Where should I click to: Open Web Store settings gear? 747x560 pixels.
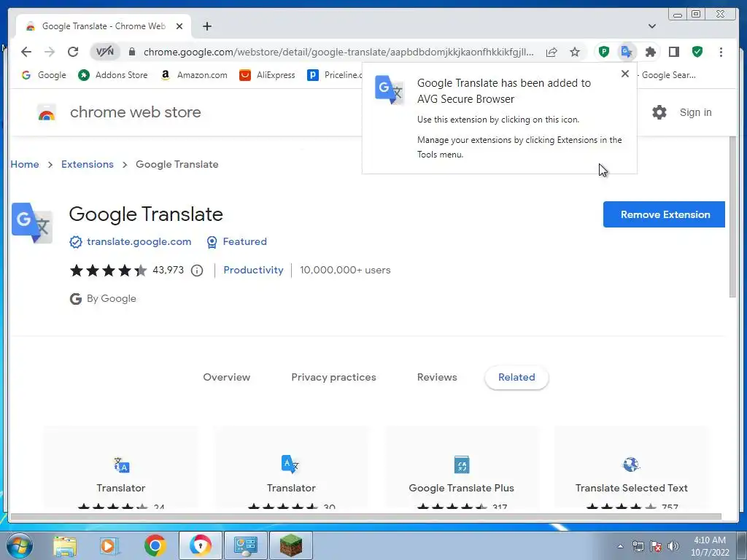tap(659, 112)
